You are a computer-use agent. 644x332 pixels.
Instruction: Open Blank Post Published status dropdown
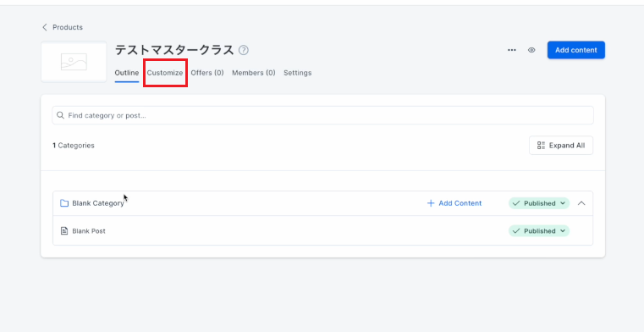(539, 231)
